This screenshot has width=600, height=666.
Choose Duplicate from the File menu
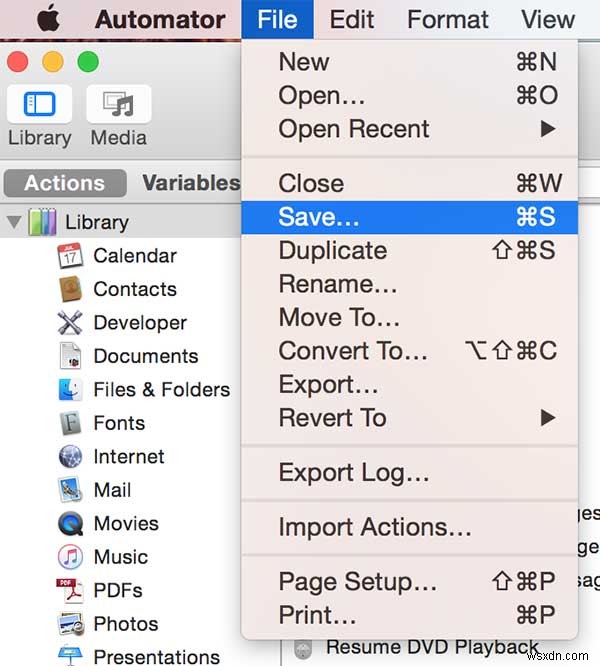(409, 250)
